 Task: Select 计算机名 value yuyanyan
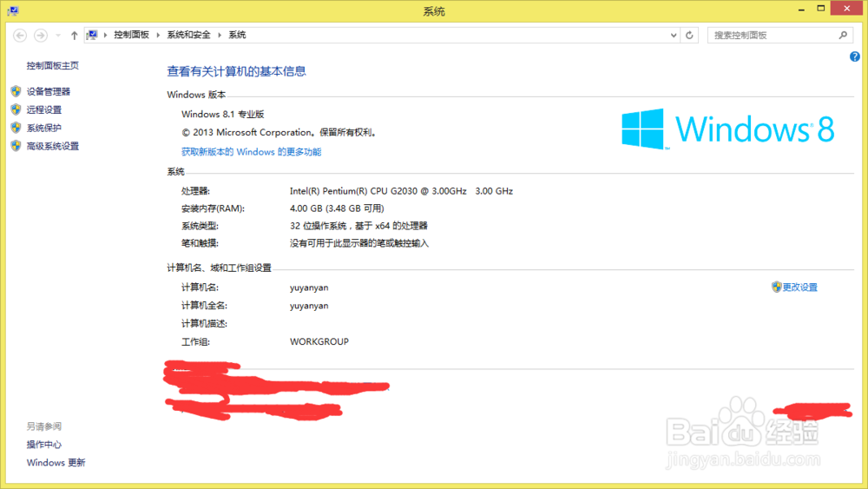[309, 288]
